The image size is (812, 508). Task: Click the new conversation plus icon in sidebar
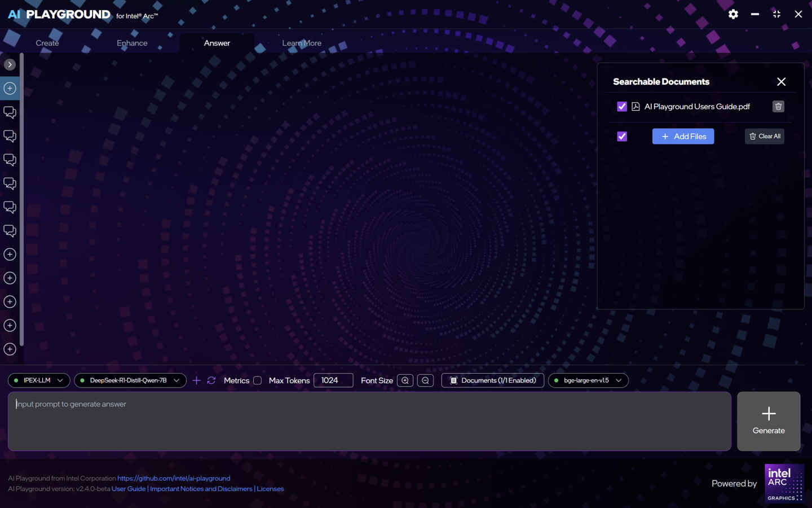tap(10, 88)
